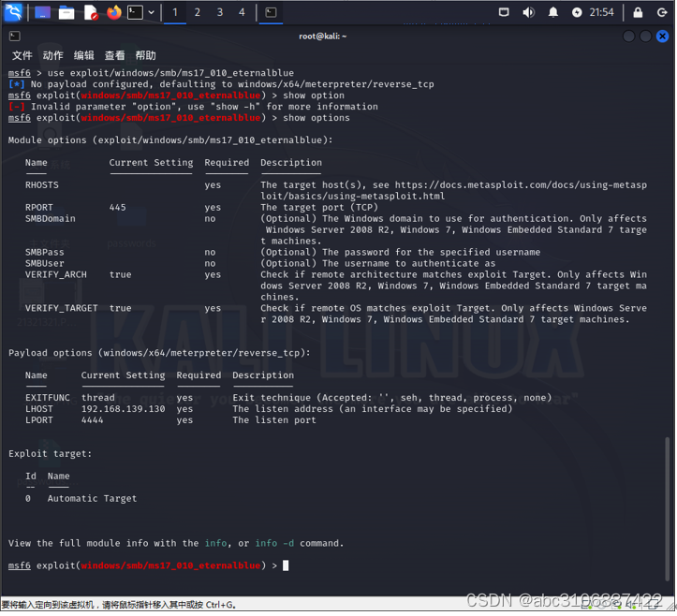Open the volume control tray icon
The image size is (677, 616).
pos(528,12)
